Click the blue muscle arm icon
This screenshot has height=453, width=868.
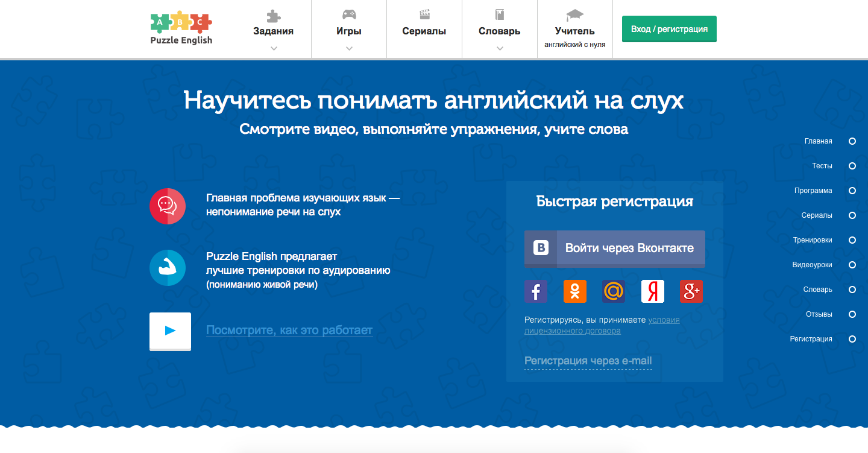pos(167,268)
